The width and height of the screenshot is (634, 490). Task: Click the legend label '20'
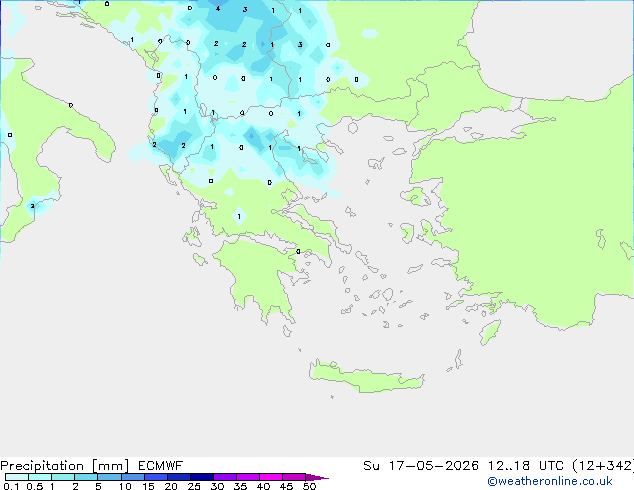pos(171,486)
